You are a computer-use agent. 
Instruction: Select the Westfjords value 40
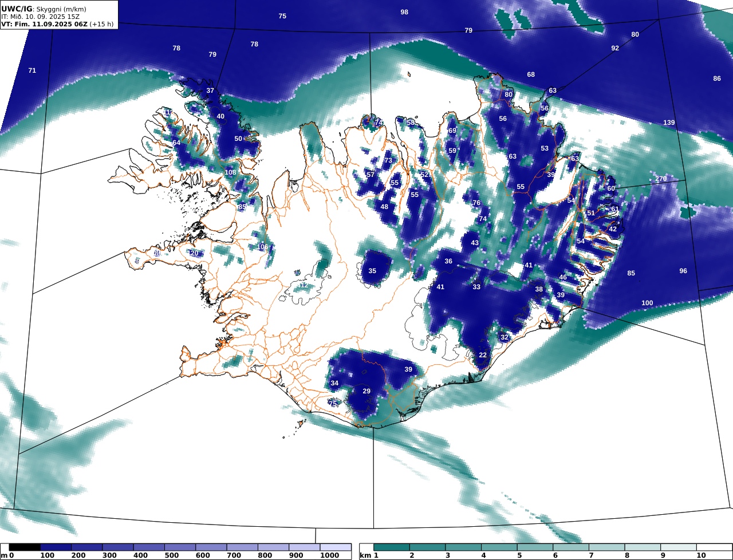tap(220, 116)
